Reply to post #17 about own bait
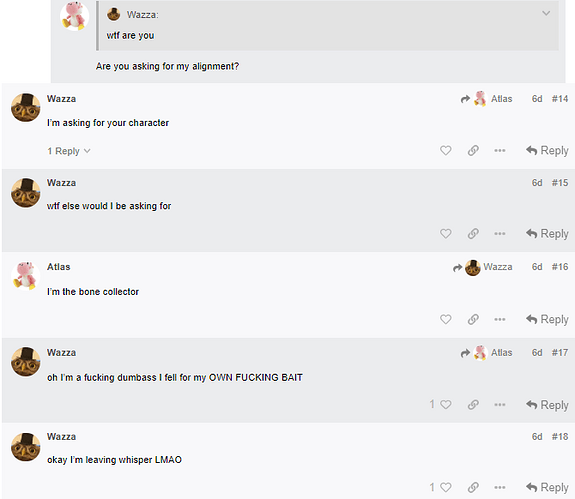Viewport: 575px width, 499px height. click(x=547, y=405)
